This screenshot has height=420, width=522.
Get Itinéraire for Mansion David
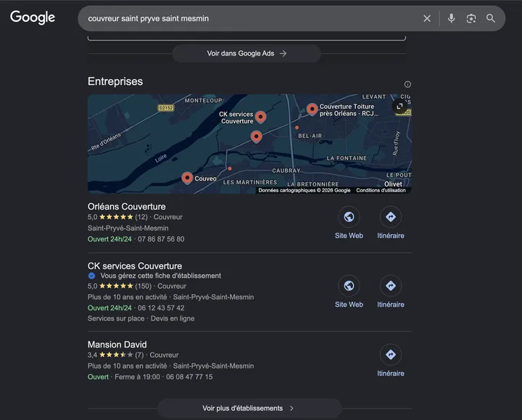pos(391,355)
